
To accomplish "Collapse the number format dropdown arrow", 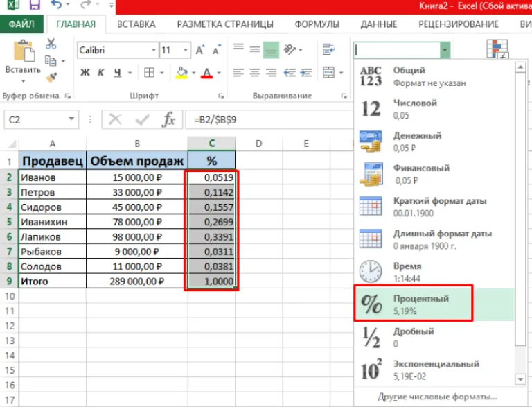I will (x=445, y=51).
